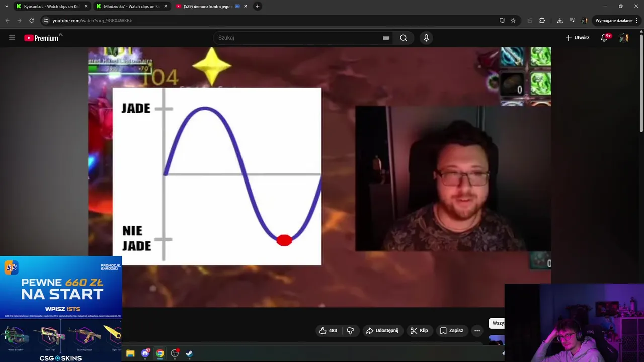Open more actions three-dot menu

[477, 330]
